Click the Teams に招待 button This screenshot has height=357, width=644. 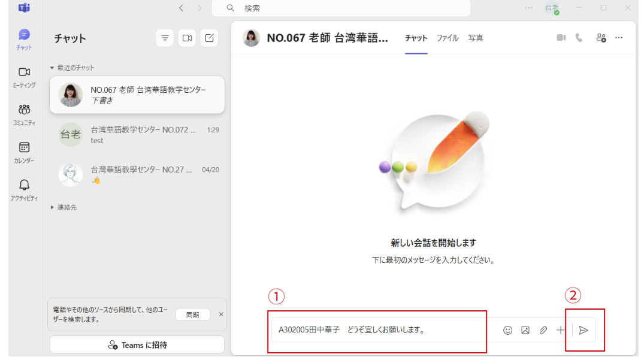(x=137, y=345)
